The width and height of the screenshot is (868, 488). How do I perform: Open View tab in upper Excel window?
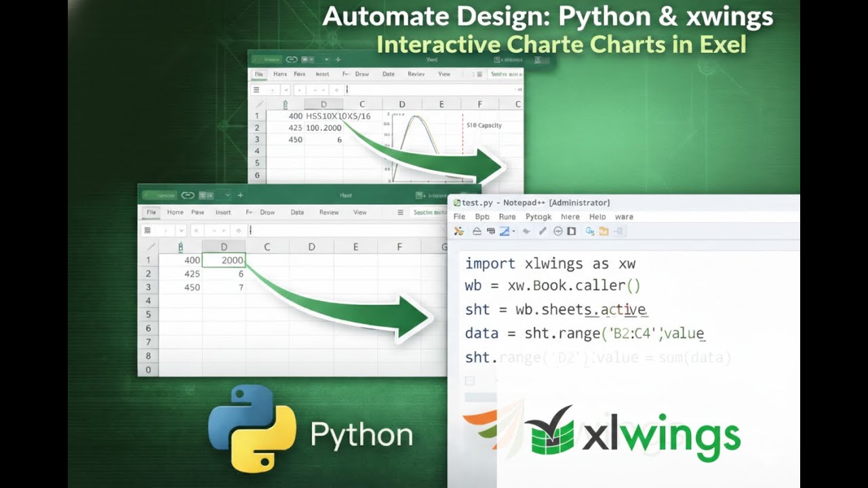[444, 74]
